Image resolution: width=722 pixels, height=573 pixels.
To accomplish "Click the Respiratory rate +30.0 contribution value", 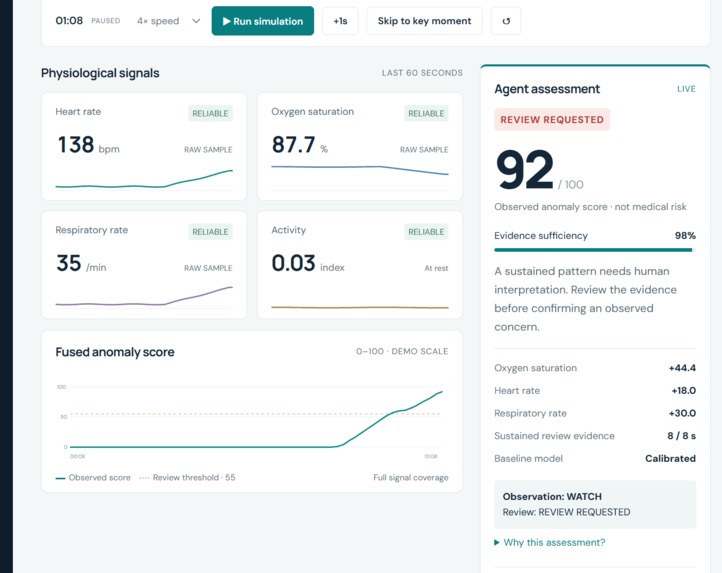I will point(682,413).
